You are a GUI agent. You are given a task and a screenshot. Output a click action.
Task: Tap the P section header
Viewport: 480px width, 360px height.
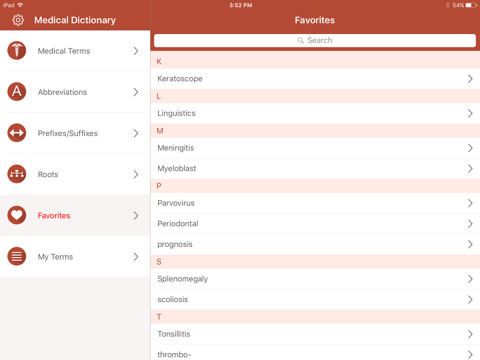(x=315, y=186)
